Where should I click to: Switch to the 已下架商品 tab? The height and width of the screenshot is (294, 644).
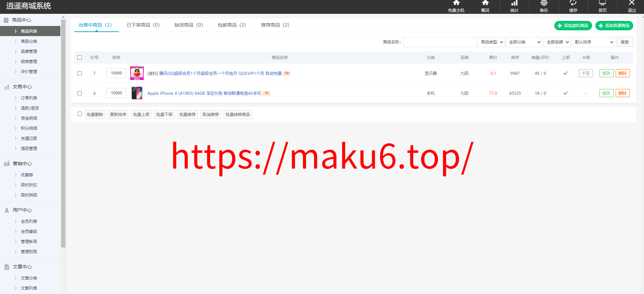[143, 25]
